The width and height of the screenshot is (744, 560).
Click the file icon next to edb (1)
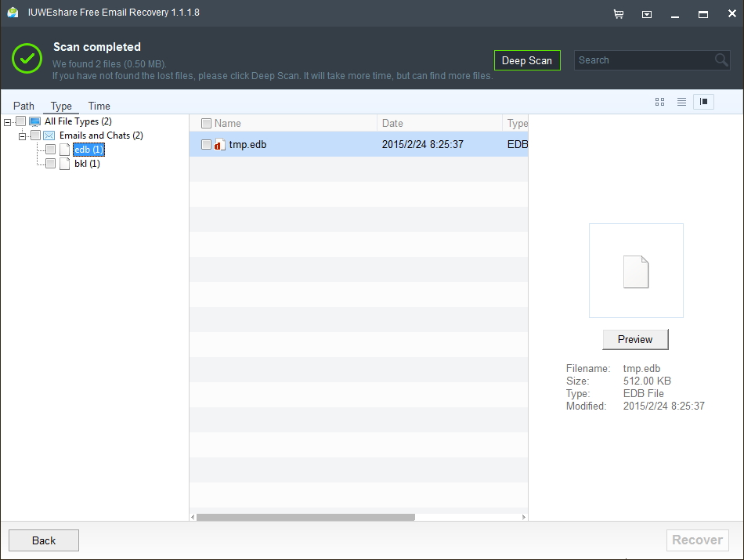click(64, 150)
